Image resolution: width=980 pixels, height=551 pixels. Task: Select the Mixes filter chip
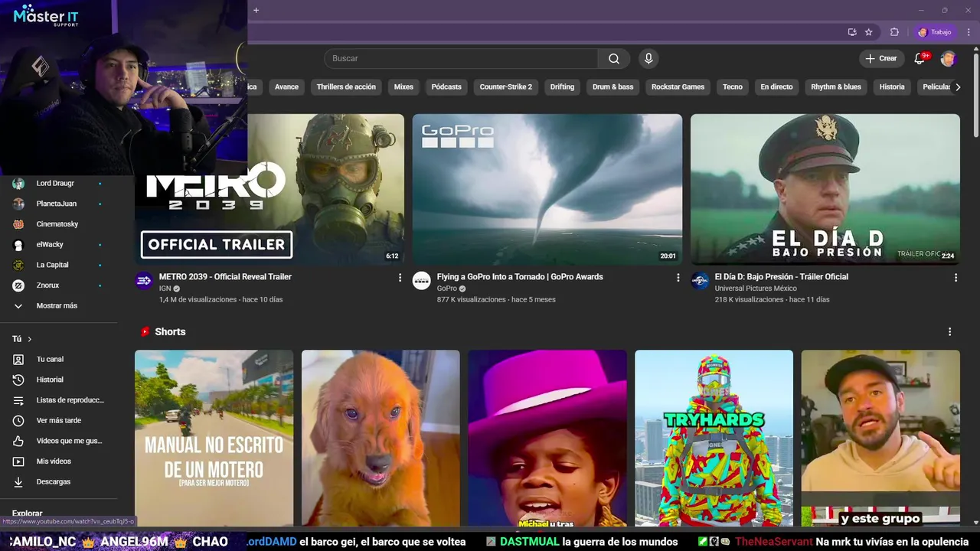(403, 87)
